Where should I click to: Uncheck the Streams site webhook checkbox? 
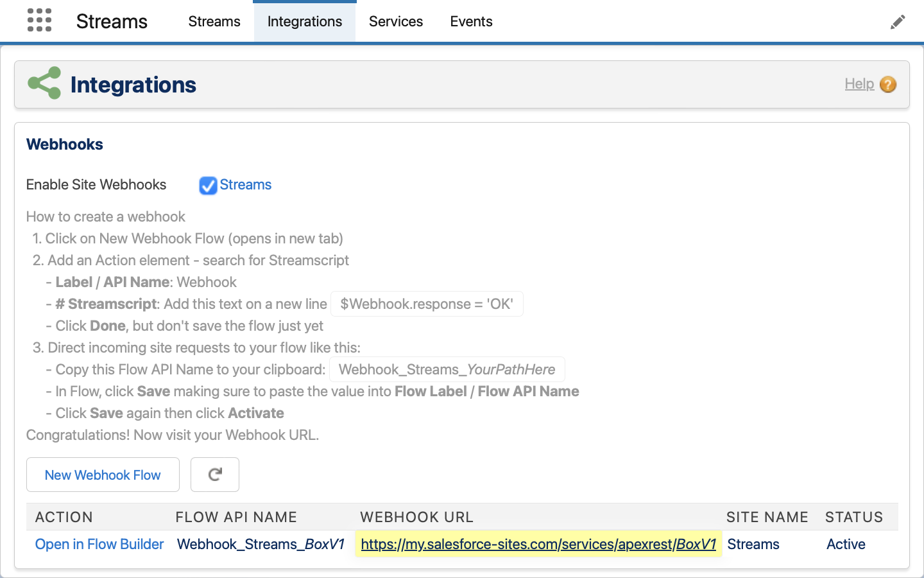click(x=208, y=186)
